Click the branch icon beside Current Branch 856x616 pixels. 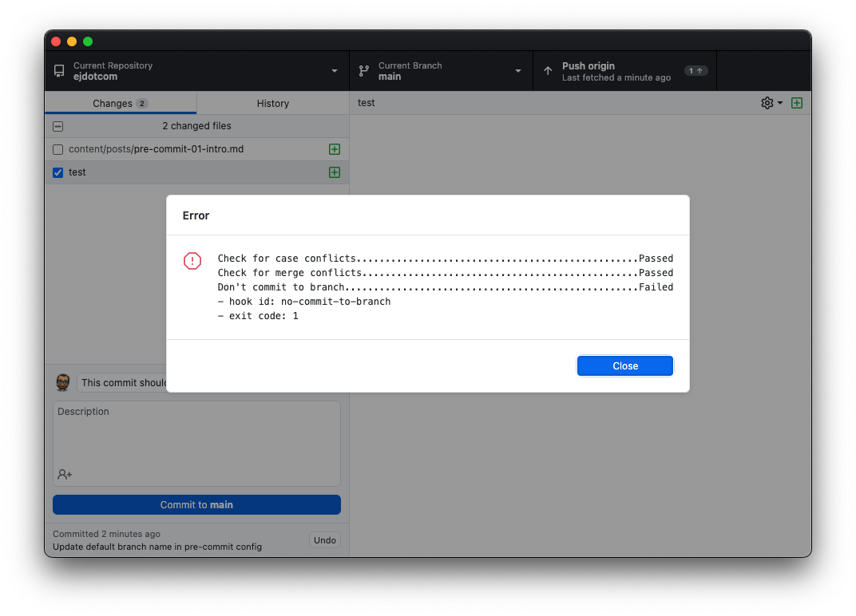364,71
